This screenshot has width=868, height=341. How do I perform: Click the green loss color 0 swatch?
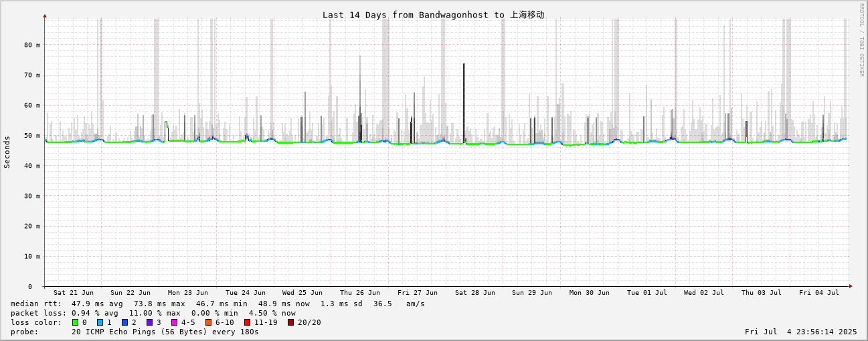pos(75,322)
